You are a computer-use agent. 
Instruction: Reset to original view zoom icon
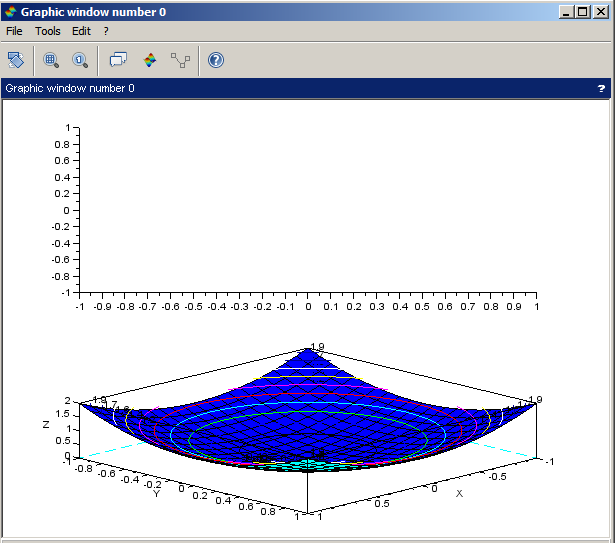click(80, 60)
